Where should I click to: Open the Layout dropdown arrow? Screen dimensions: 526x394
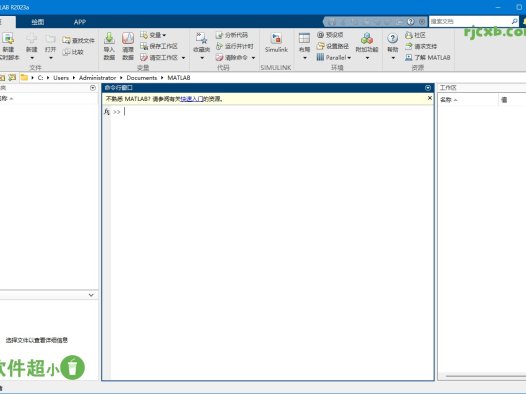point(305,58)
